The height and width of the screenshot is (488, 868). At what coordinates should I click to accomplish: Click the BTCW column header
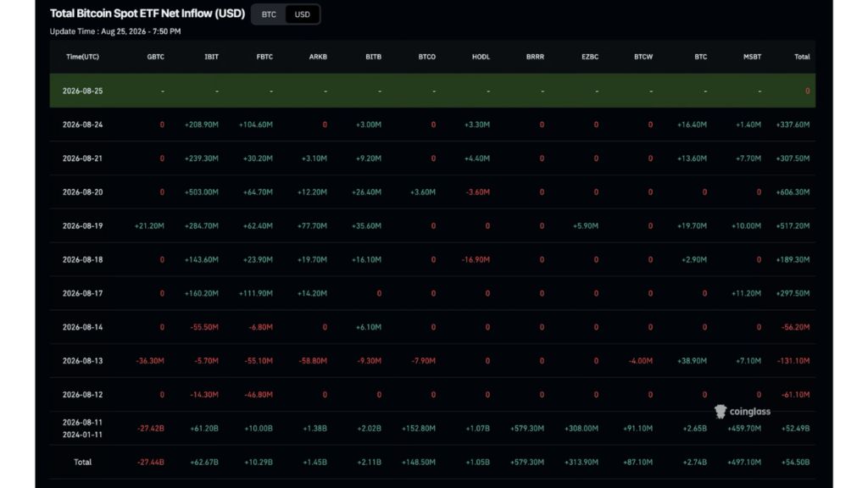click(643, 57)
